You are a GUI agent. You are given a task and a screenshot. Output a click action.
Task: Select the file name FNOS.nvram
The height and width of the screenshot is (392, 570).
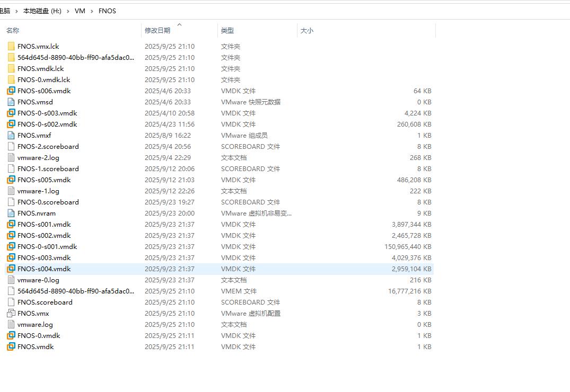[37, 213]
